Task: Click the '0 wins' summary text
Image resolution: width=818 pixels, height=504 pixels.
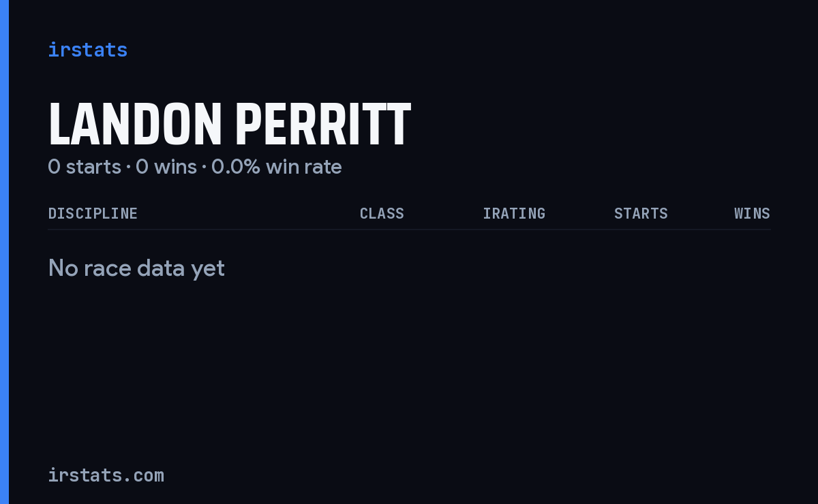Action: [x=166, y=167]
